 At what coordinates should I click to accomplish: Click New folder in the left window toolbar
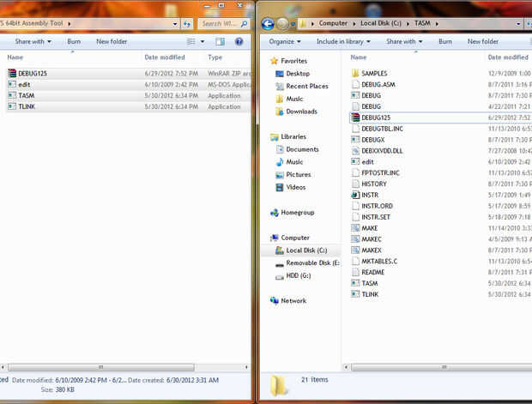click(x=112, y=42)
